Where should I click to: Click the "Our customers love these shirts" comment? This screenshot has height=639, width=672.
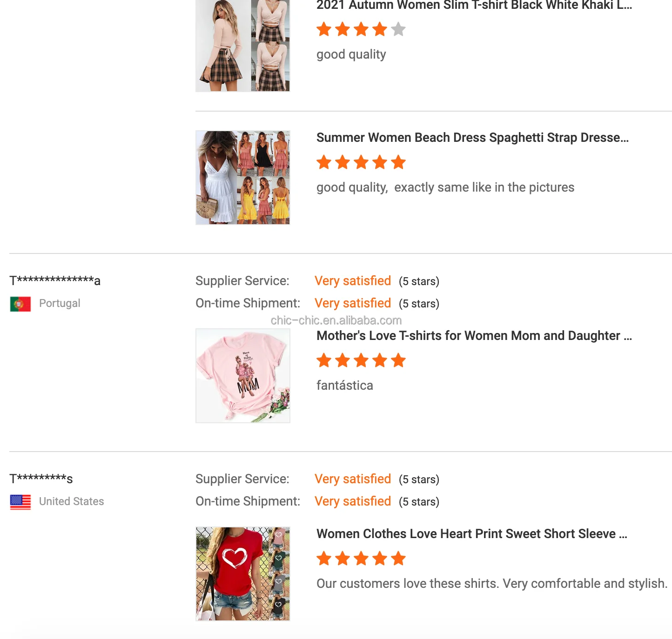(x=491, y=584)
